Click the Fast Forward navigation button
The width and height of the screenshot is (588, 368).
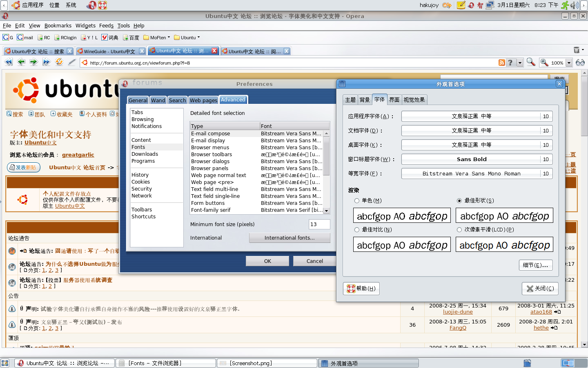coord(46,62)
